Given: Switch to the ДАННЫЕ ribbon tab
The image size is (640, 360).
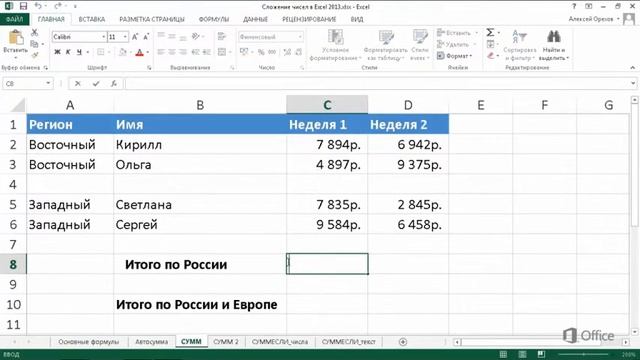Looking at the screenshot, I should (x=256, y=19).
